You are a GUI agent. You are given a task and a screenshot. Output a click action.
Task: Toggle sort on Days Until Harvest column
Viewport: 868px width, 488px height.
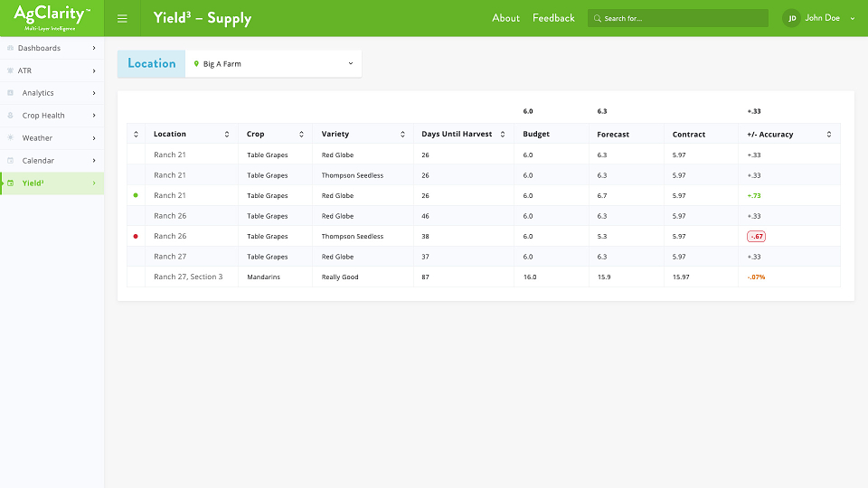503,135
